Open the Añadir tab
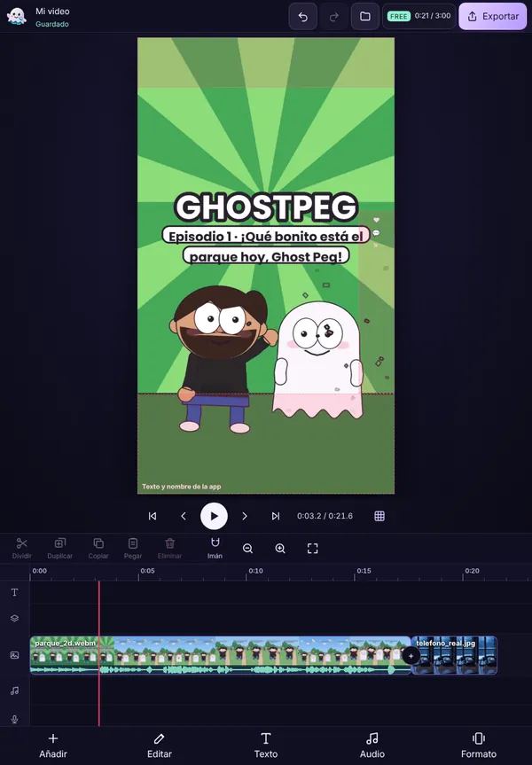 tap(53, 745)
